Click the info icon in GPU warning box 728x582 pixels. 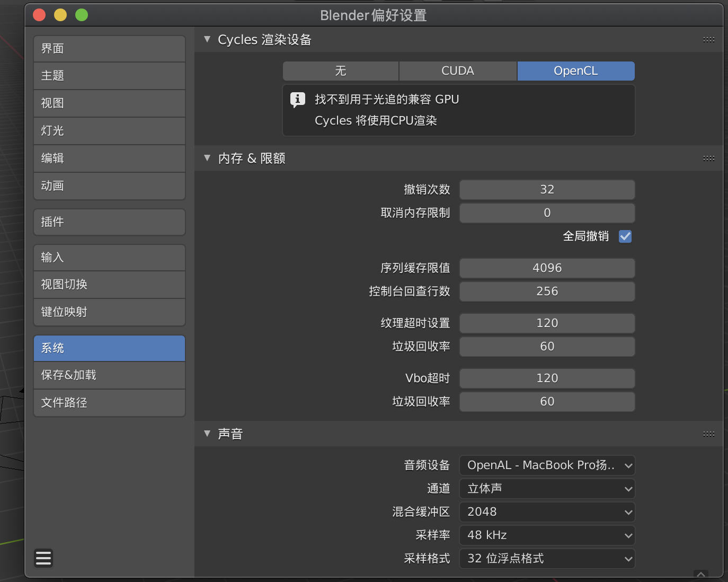298,100
